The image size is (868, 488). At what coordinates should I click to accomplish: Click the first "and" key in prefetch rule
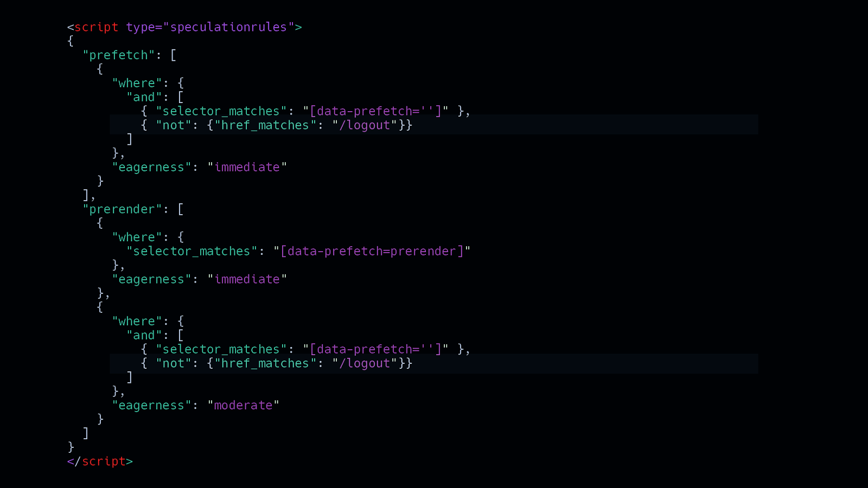point(144,98)
